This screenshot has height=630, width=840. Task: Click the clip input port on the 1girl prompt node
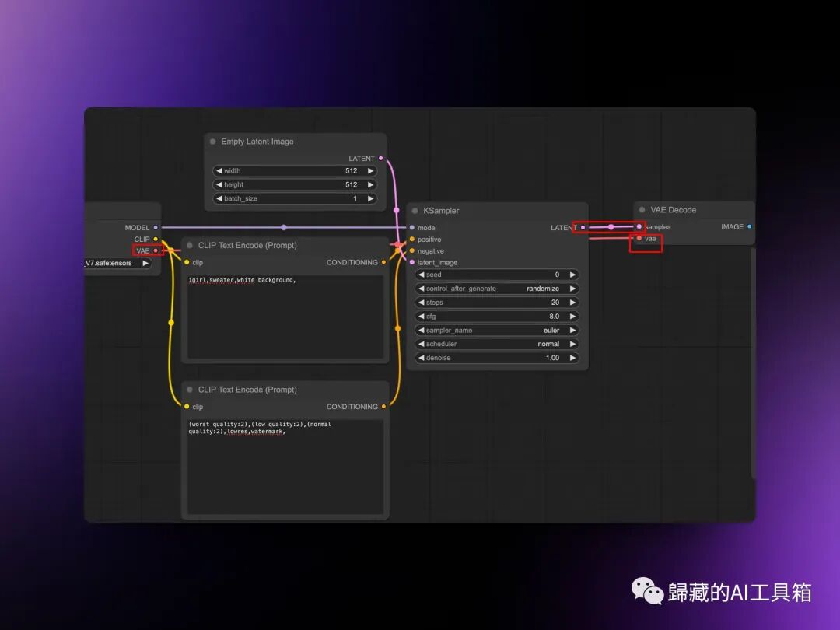click(x=187, y=263)
